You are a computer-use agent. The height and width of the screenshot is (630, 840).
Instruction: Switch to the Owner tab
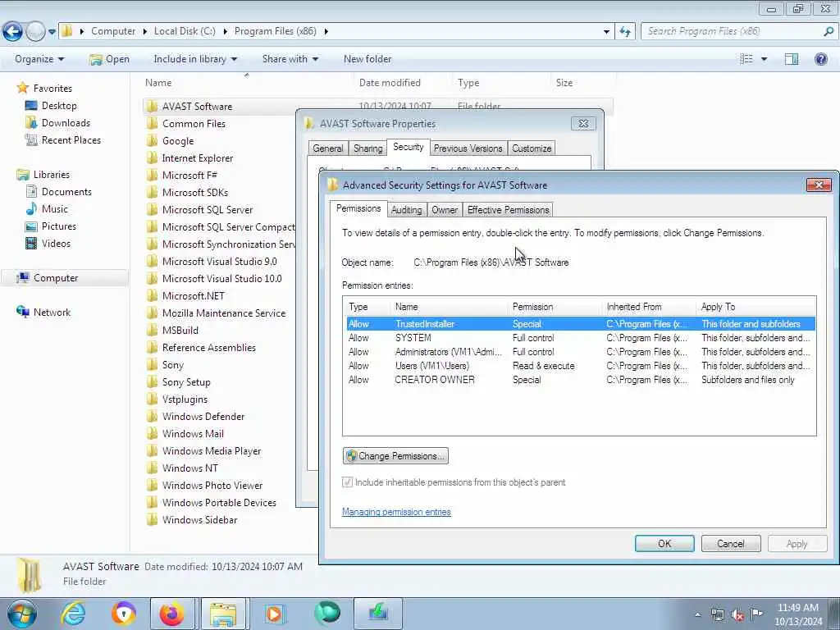[445, 210]
